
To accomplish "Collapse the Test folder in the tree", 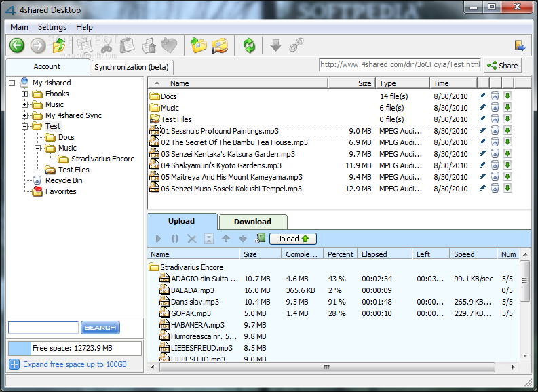I will click(25, 127).
